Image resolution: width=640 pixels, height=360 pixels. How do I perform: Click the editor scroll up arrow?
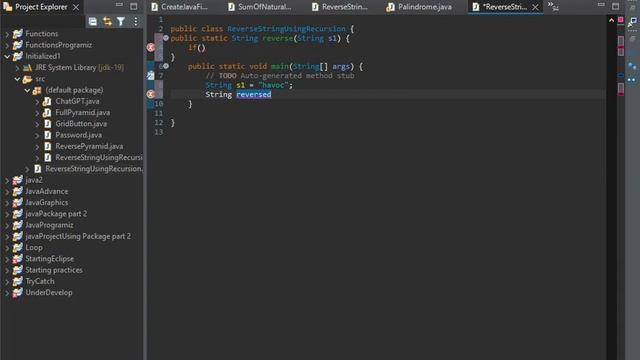[611, 20]
